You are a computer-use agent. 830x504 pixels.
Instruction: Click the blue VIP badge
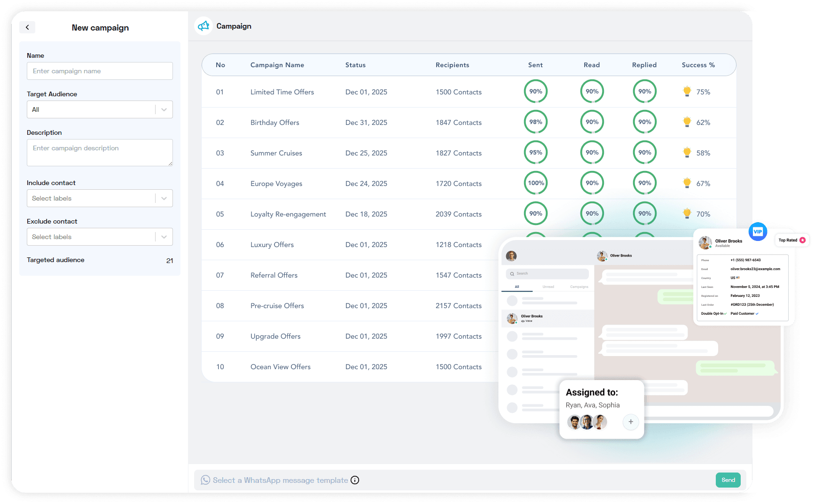758,232
